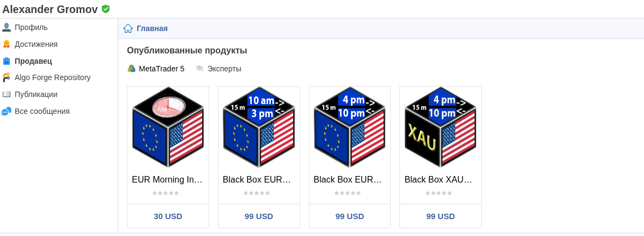The image size is (644, 236).
Task: Click the 99 USD price under Black Box XAU
Action: pyautogui.click(x=440, y=216)
